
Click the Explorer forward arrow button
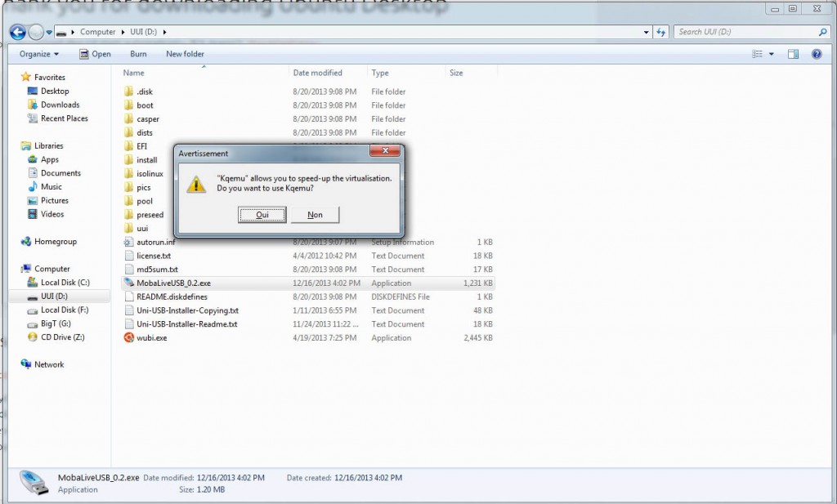pyautogui.click(x=36, y=32)
